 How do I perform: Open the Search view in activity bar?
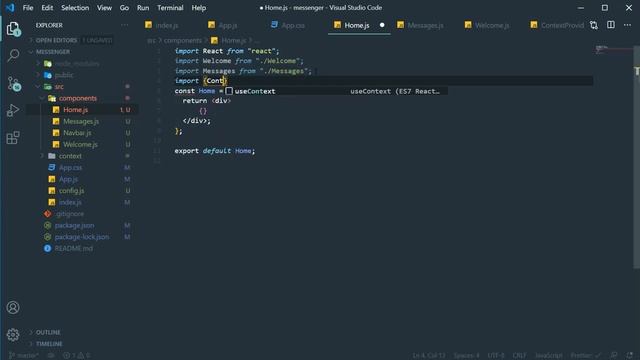13,55
